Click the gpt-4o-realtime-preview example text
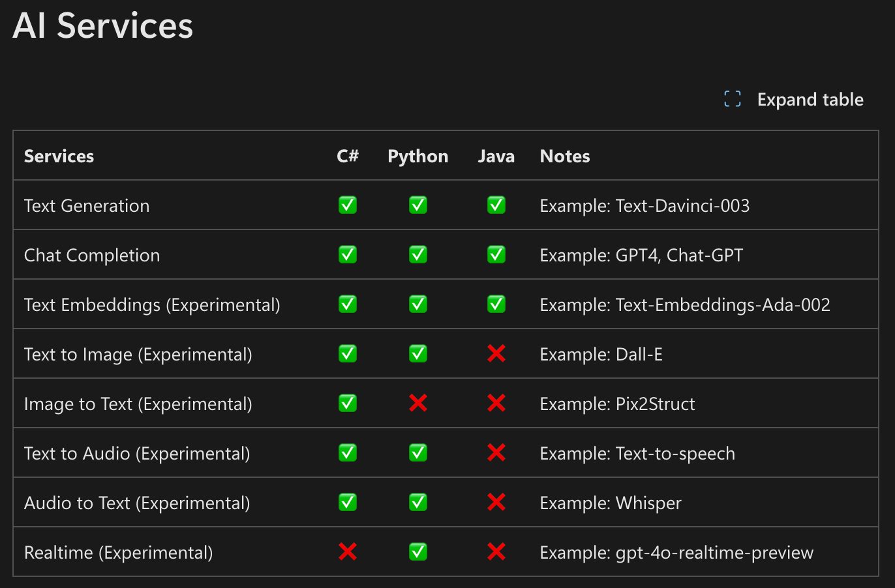This screenshot has height=588, width=895. (714, 553)
